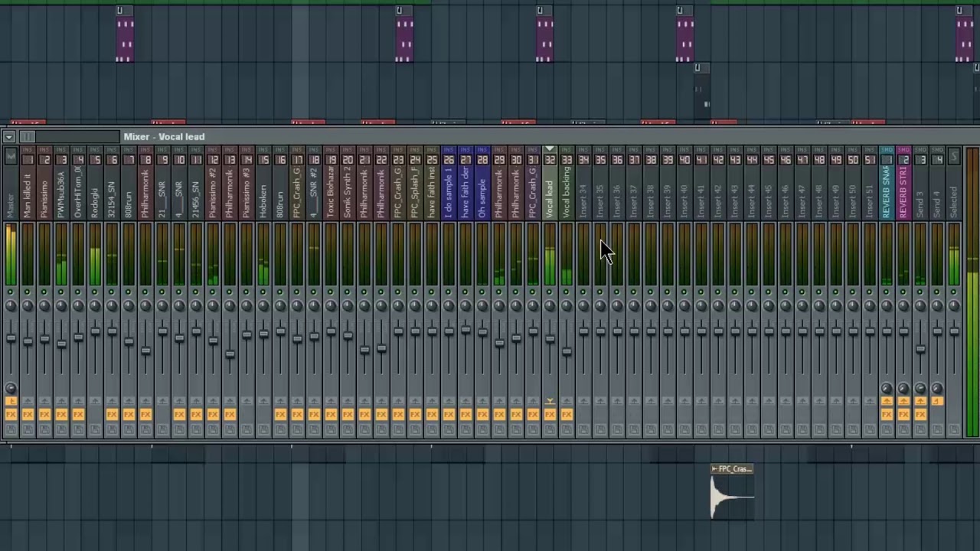
Task: Click routing arrow on REVERB STRI send track
Action: (x=903, y=401)
